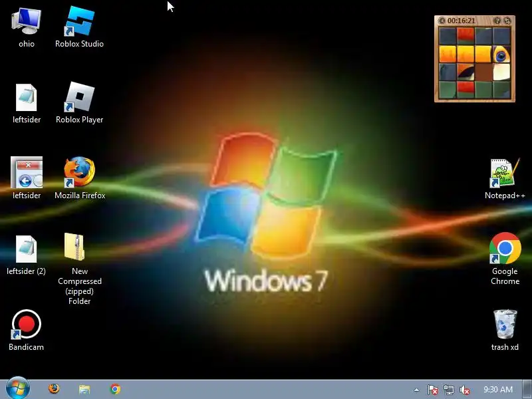The height and width of the screenshot is (399, 532).
Task: Click the red tile in the puzzle's top row
Action: tap(465, 37)
